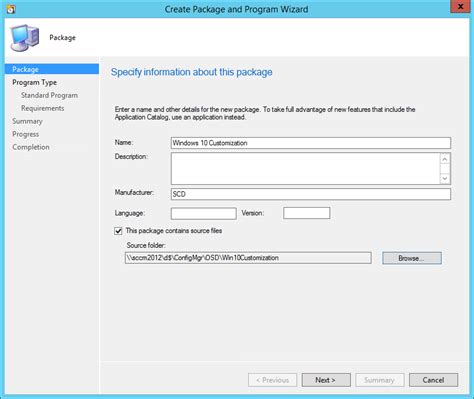Open the Requirements step
Image resolution: width=474 pixels, height=399 pixels.
point(42,108)
